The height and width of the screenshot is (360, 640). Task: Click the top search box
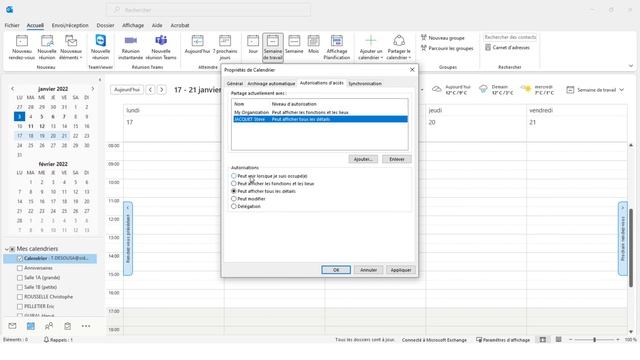click(x=208, y=10)
